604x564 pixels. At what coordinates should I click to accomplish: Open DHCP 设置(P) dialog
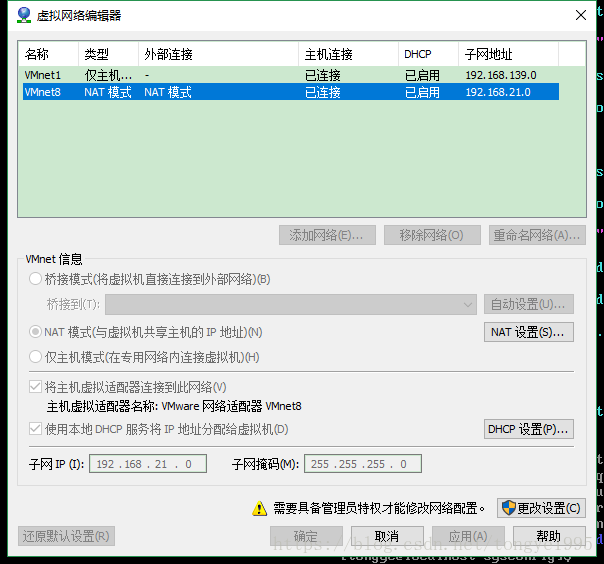coord(528,429)
